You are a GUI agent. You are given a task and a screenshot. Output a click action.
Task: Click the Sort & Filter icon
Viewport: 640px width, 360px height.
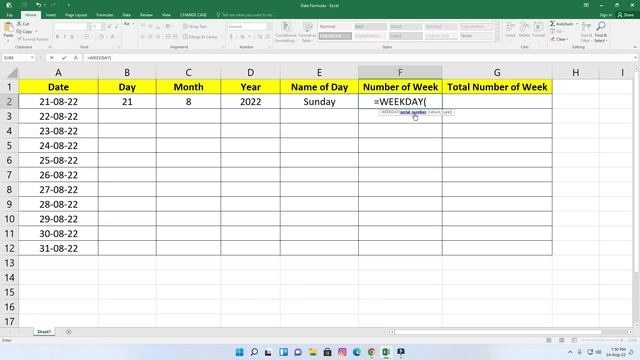click(586, 27)
